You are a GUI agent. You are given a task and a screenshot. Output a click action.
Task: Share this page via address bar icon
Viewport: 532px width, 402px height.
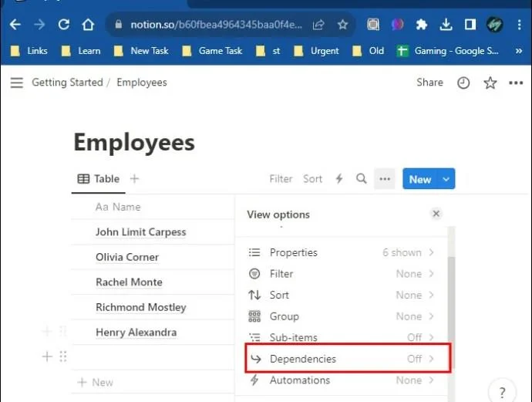pyautogui.click(x=318, y=25)
